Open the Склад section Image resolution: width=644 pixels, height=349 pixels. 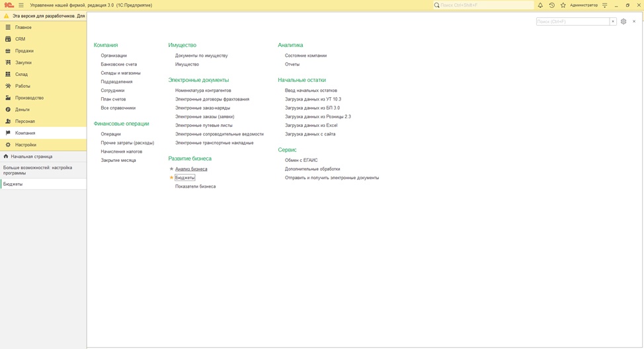(22, 75)
